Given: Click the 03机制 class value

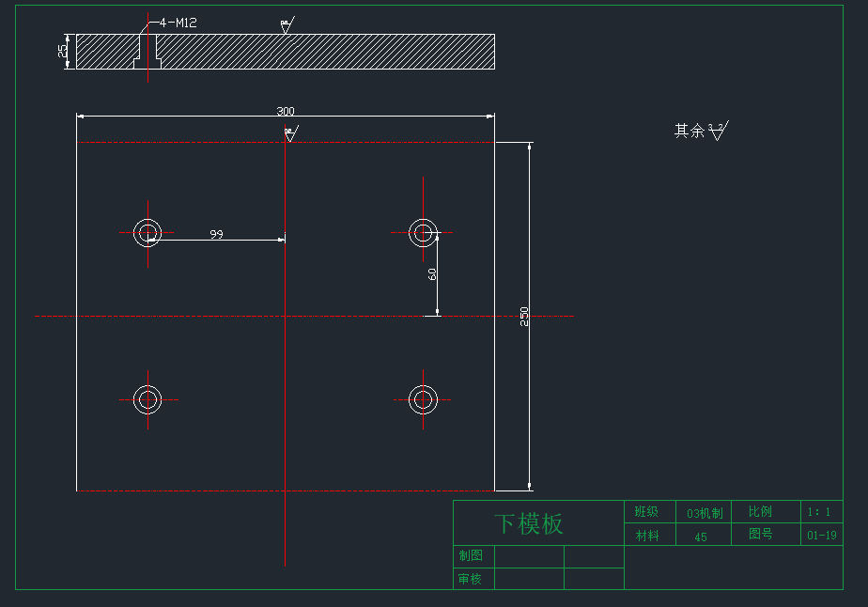Looking at the screenshot, I should pos(705,513).
